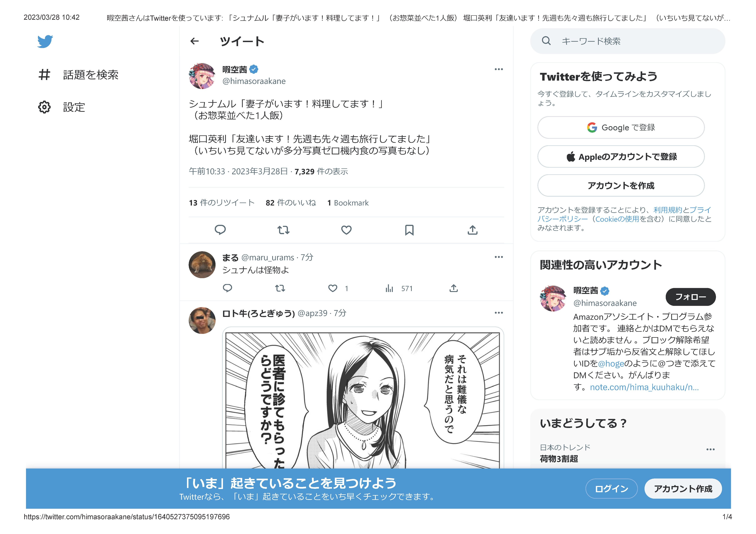The height and width of the screenshot is (534, 756).
Task: Bookmark the main tweet
Action: tap(409, 230)
